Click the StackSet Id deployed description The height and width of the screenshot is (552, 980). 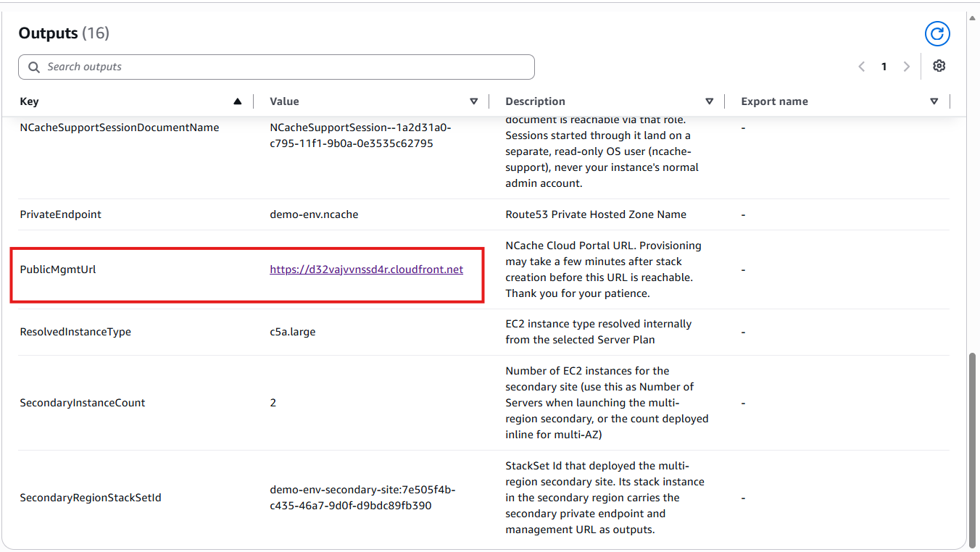tap(605, 498)
